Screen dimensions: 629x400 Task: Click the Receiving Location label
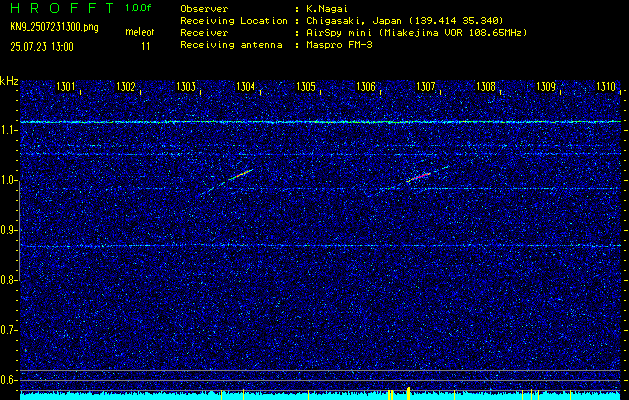click(x=234, y=21)
